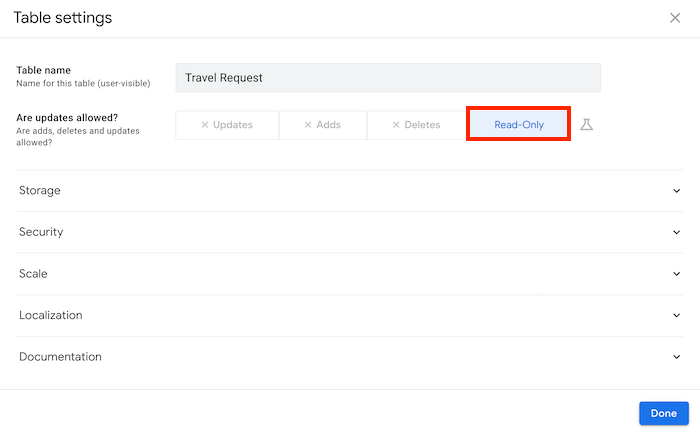Expand the Scale section
The height and width of the screenshot is (435, 700).
click(350, 274)
